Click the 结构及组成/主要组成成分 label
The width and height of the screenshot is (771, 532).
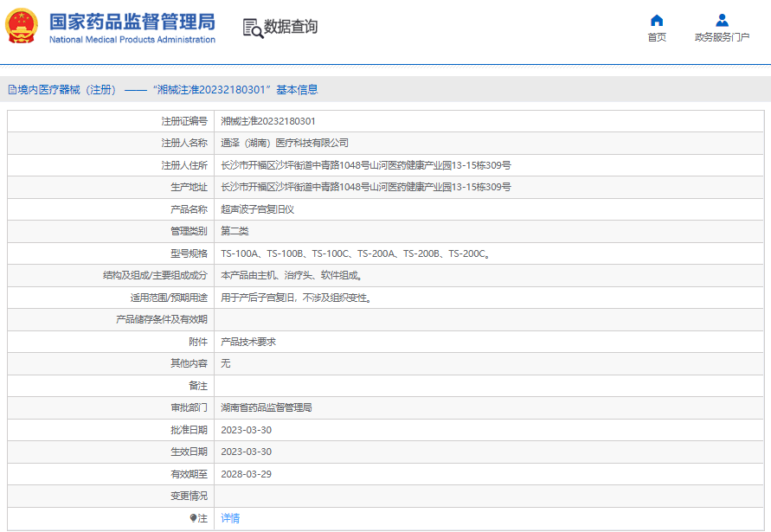(156, 275)
